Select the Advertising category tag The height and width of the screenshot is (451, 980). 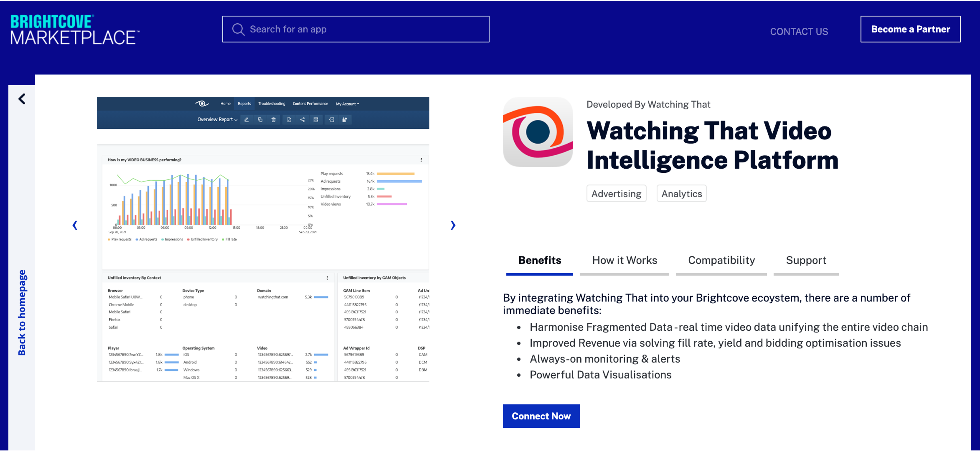(x=616, y=194)
